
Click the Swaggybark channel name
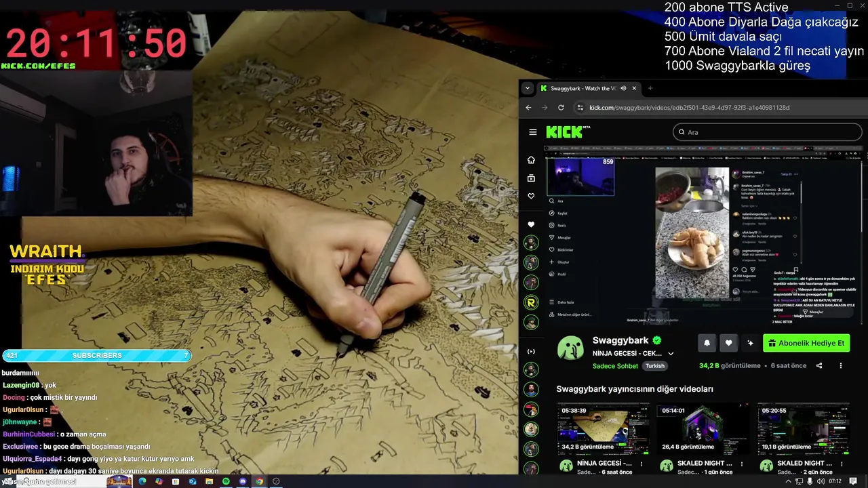tap(620, 340)
